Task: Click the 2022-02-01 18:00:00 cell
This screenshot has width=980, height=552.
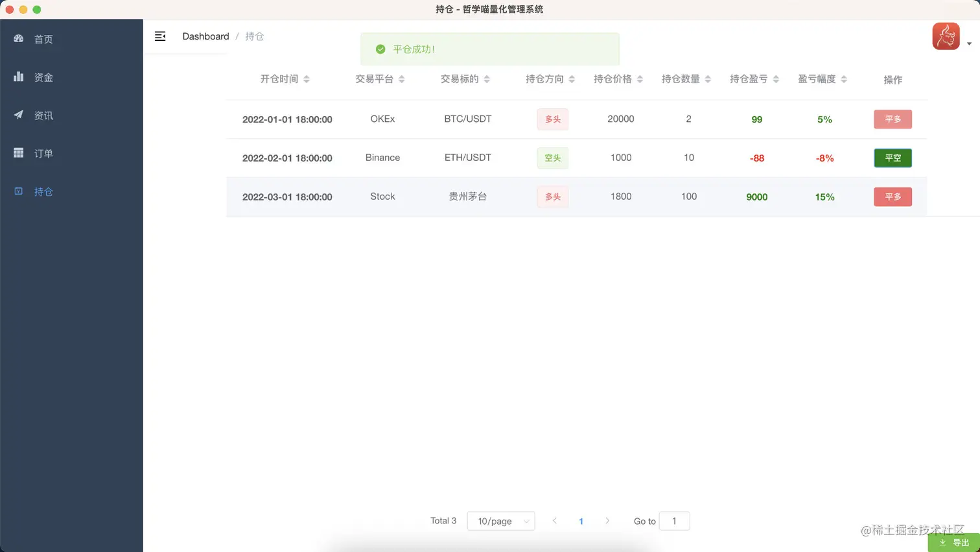Action: point(287,158)
